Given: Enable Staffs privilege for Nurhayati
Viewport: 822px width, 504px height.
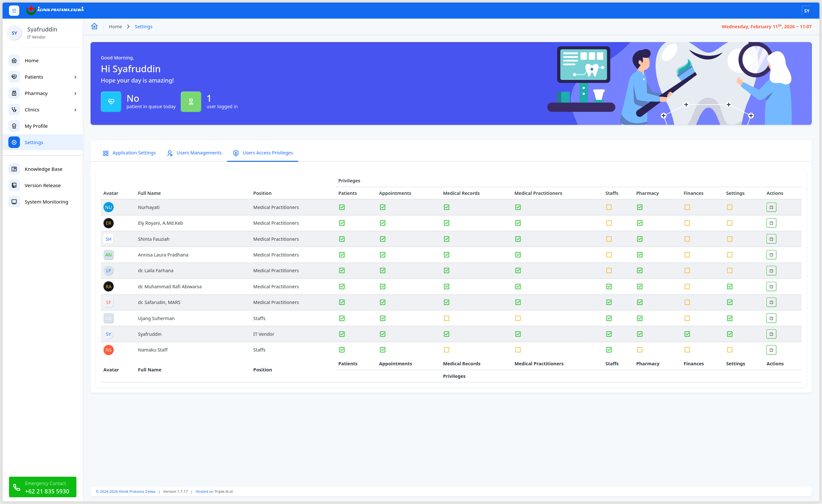Looking at the screenshot, I should [x=609, y=207].
